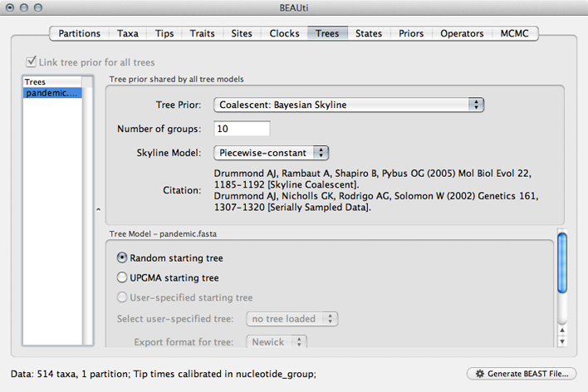588x392 pixels.
Task: Click the scroll down arrow in Tree Model panel
Action: coord(562,341)
